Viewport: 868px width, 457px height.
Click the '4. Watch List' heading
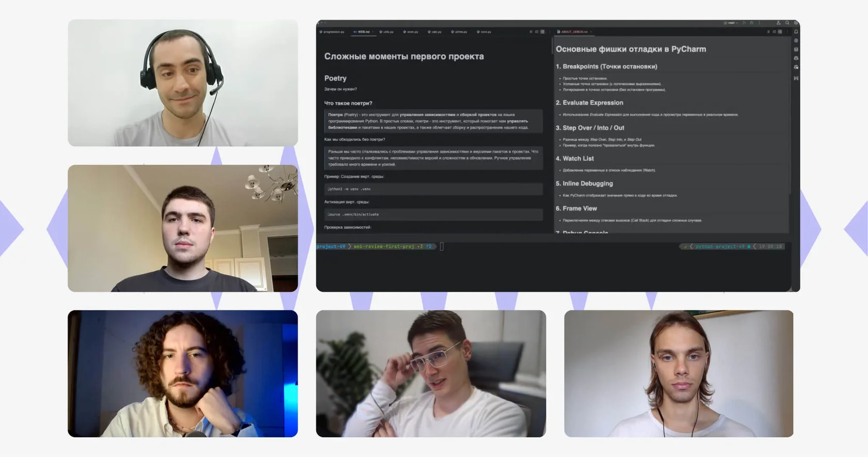point(575,159)
